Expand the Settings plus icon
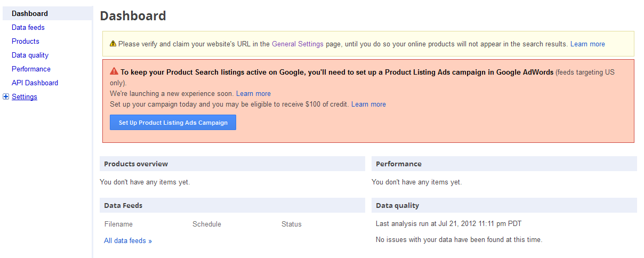 tap(6, 96)
